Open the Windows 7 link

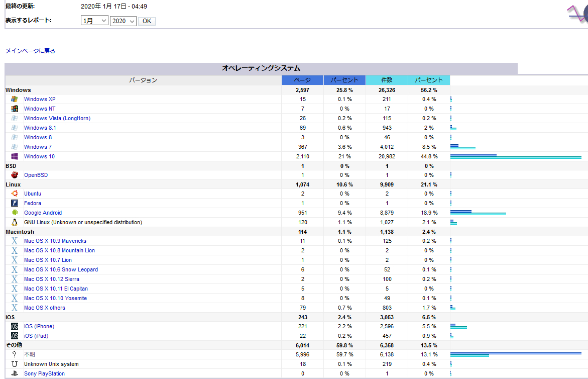[38, 147]
